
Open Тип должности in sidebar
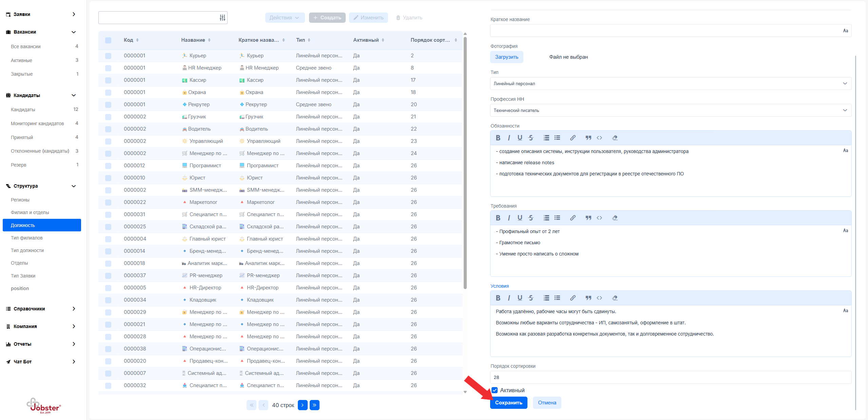[x=27, y=250]
